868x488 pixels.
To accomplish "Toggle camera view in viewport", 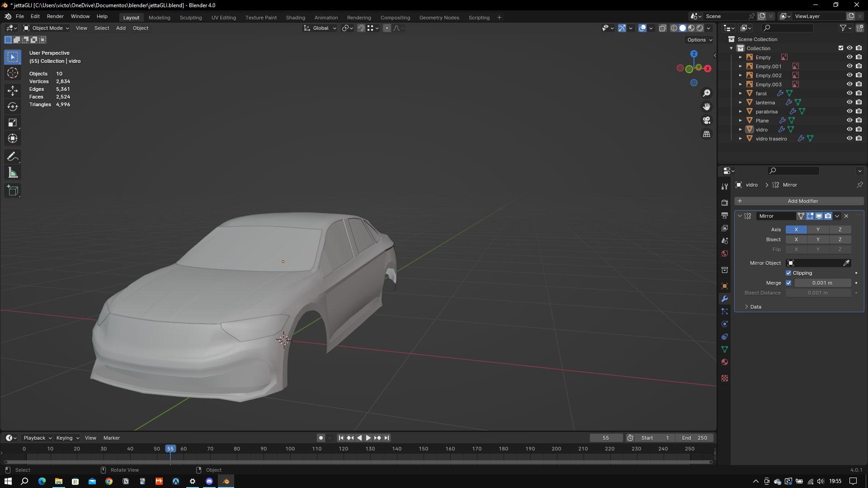I will [707, 120].
